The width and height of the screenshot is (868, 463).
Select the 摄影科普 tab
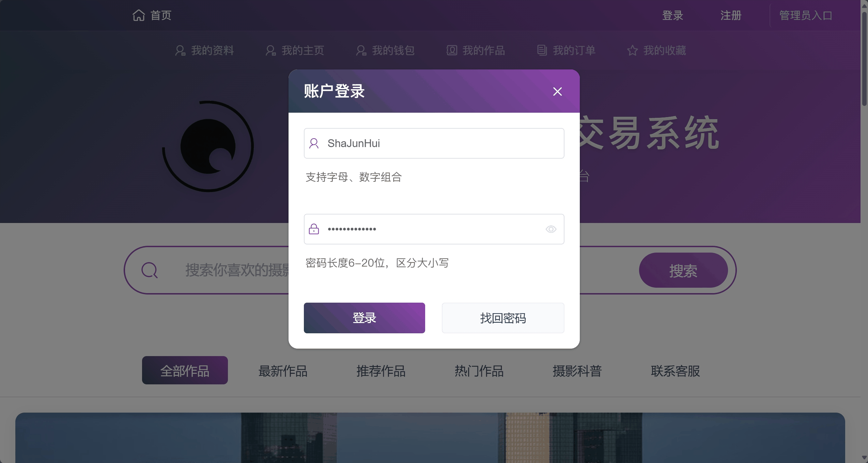click(577, 371)
